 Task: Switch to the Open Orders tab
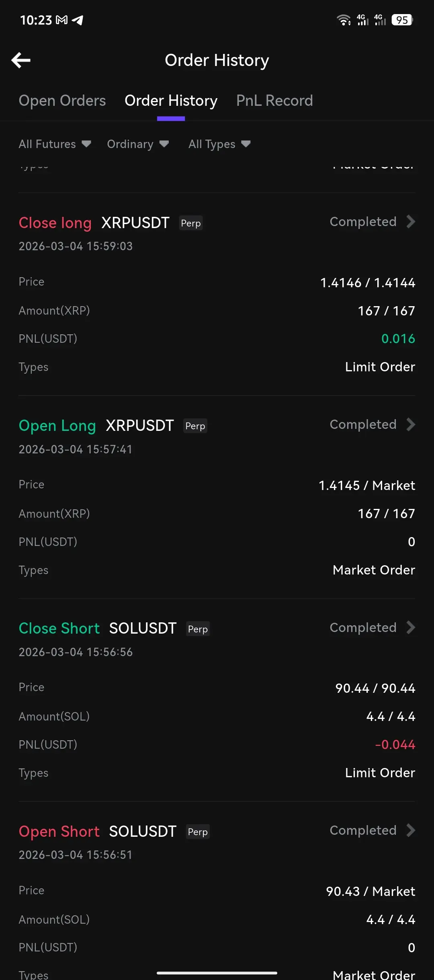tap(62, 101)
